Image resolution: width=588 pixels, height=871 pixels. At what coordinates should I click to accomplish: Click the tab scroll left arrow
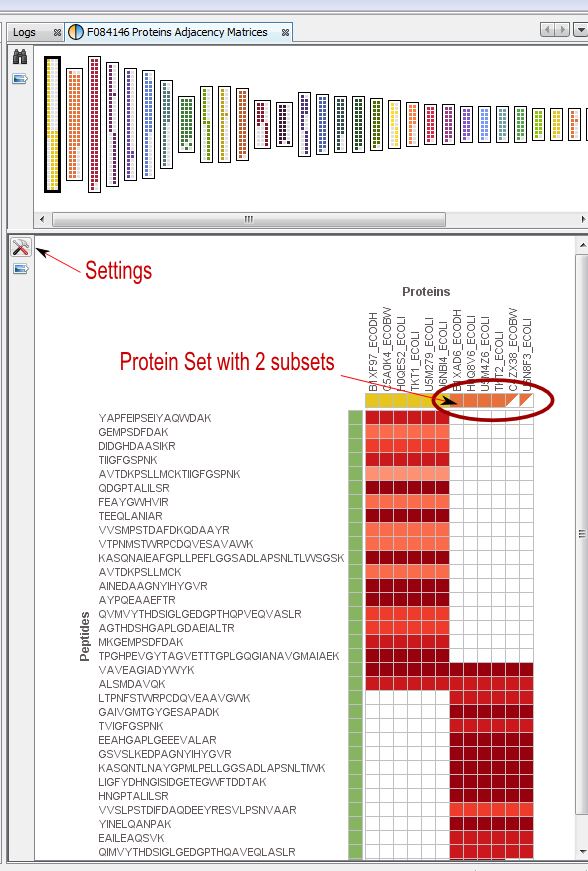(x=547, y=29)
